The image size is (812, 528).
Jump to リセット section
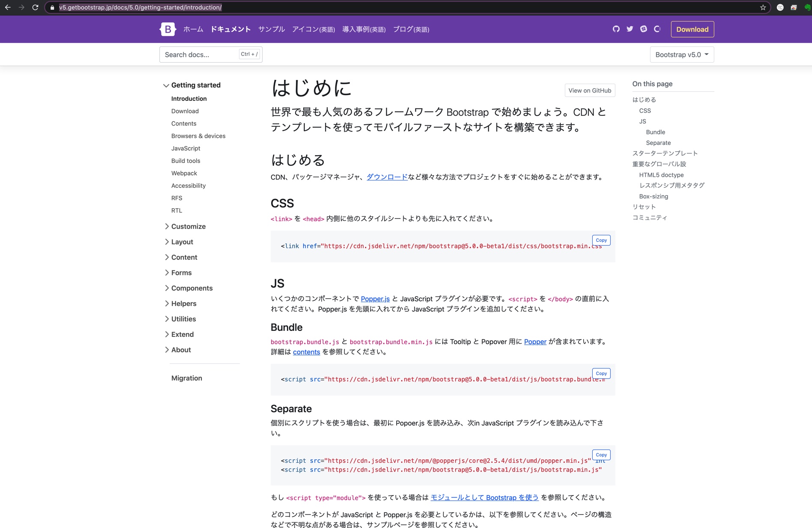(x=644, y=207)
